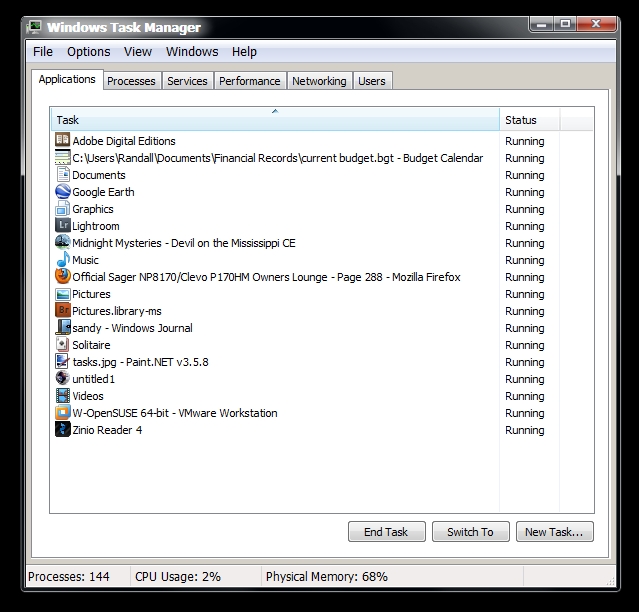
Task: Select the sandy - Windows Journal task
Action: (132, 328)
